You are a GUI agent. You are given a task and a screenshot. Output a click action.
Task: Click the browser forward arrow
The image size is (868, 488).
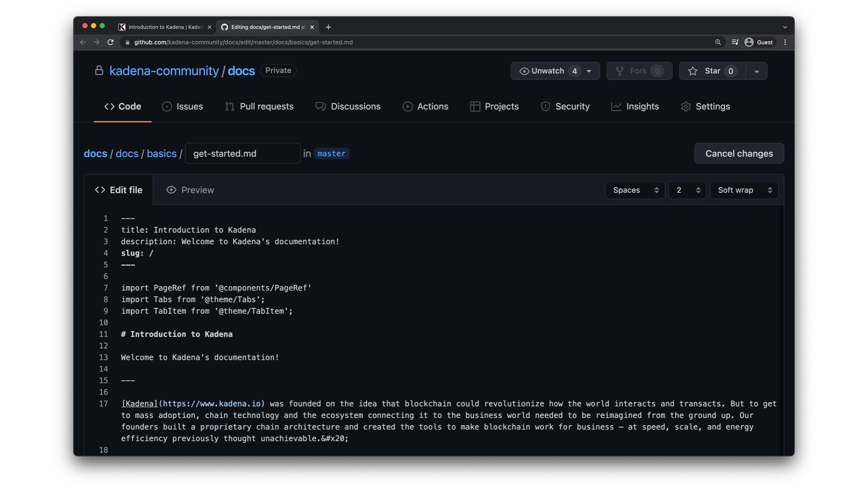(x=96, y=42)
